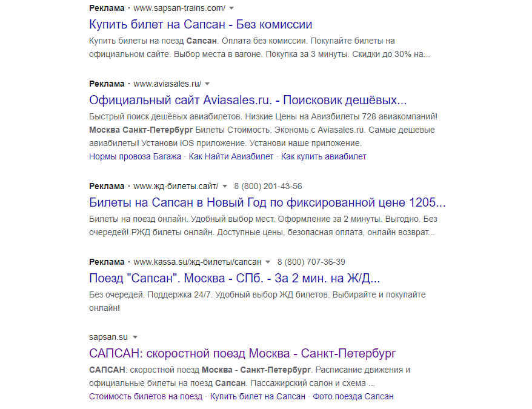
Task: Click 'Нормы провоза Багажа' sitelink
Action: pos(135,156)
